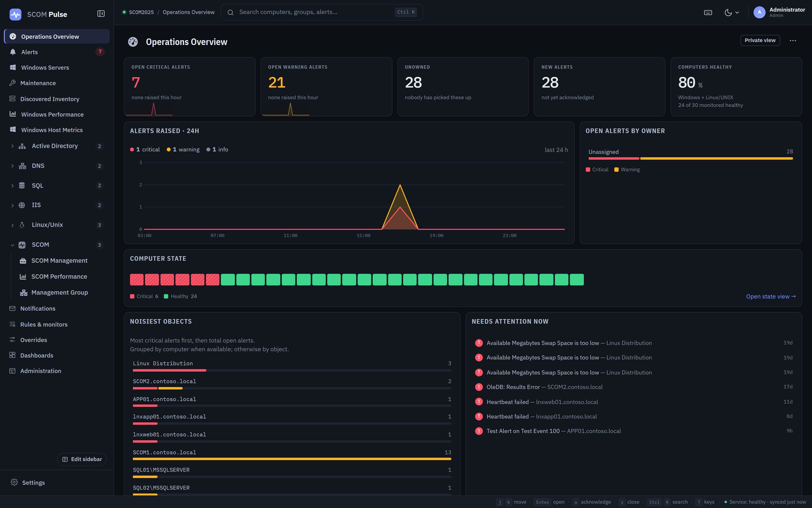Click the Dashboards grid icon
The height and width of the screenshot is (508, 812).
pyautogui.click(x=13, y=355)
